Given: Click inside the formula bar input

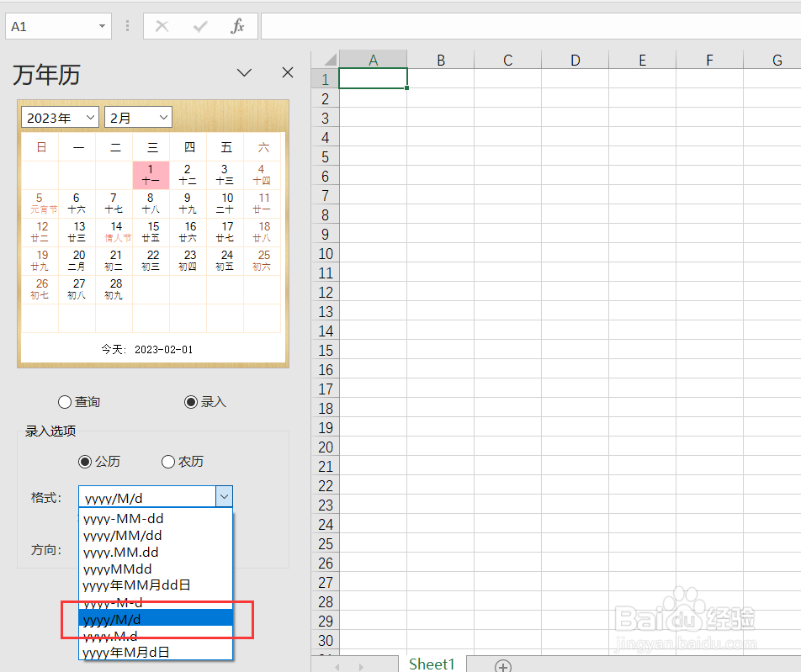Looking at the screenshot, I should pos(531,26).
